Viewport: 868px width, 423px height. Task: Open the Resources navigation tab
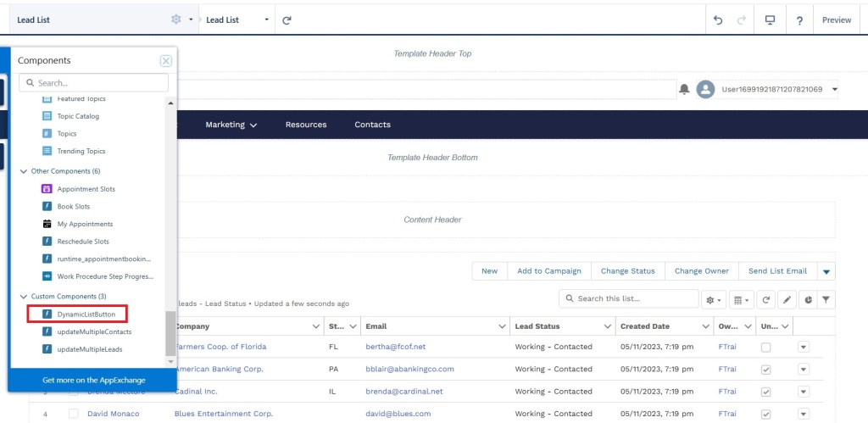[306, 125]
